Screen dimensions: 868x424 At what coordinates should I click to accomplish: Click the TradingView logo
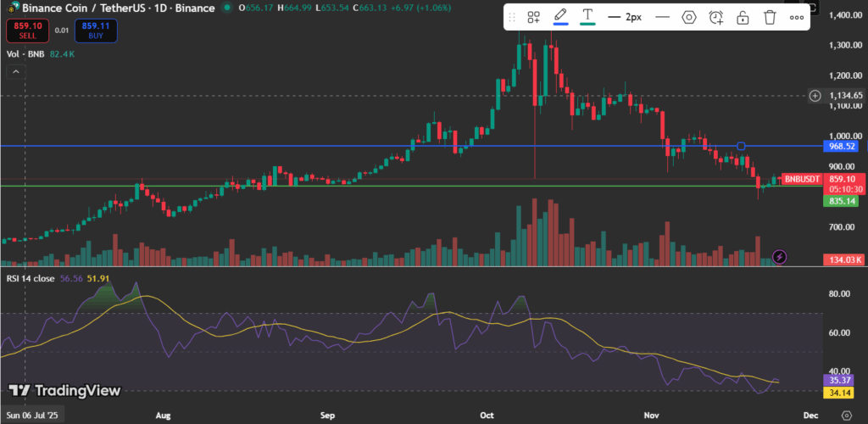(x=64, y=390)
